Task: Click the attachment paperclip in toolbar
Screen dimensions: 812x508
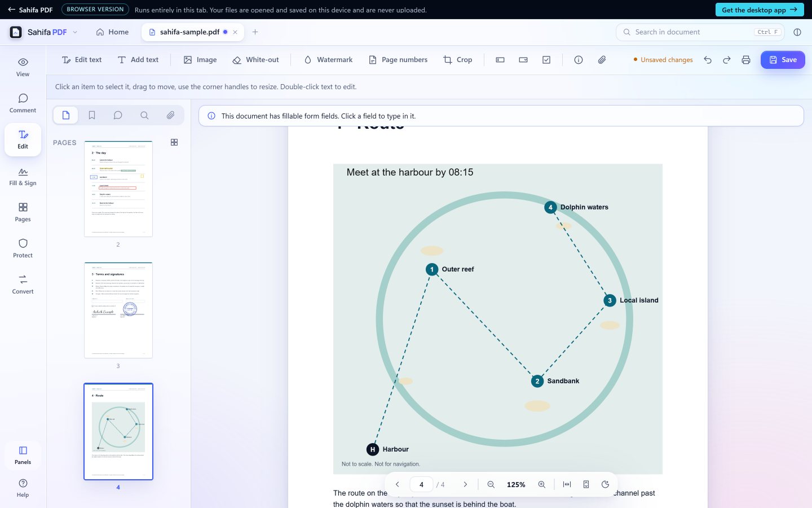Action: pos(602,60)
